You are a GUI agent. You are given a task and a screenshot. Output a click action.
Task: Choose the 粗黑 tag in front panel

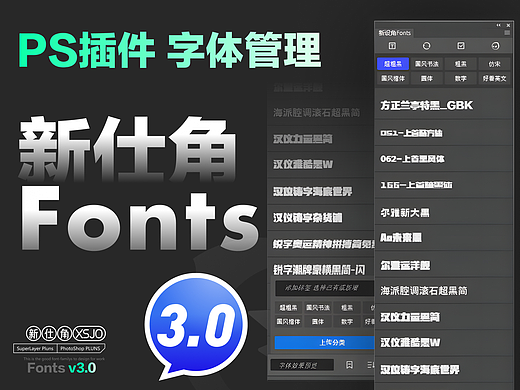click(461, 64)
